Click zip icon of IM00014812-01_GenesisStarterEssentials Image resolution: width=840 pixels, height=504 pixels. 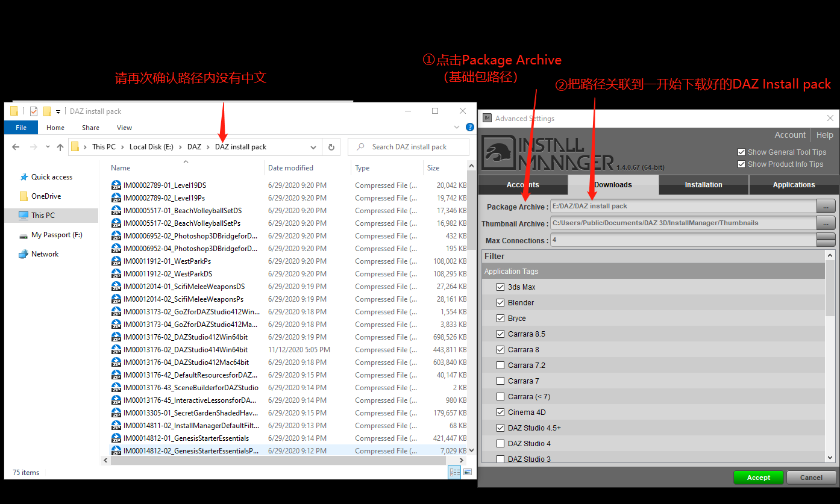(116, 438)
